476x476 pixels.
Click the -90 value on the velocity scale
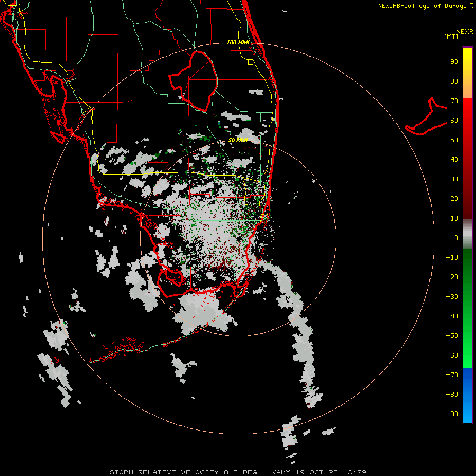pos(452,414)
